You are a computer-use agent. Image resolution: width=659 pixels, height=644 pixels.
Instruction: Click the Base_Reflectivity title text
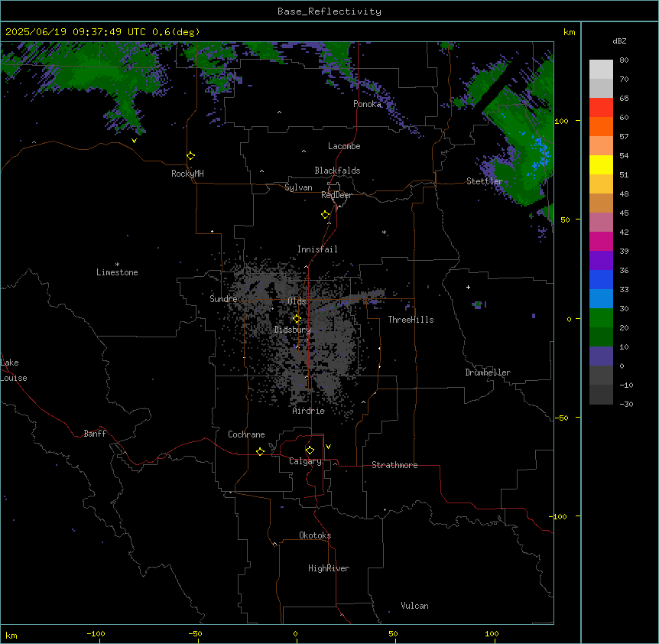[x=329, y=11]
